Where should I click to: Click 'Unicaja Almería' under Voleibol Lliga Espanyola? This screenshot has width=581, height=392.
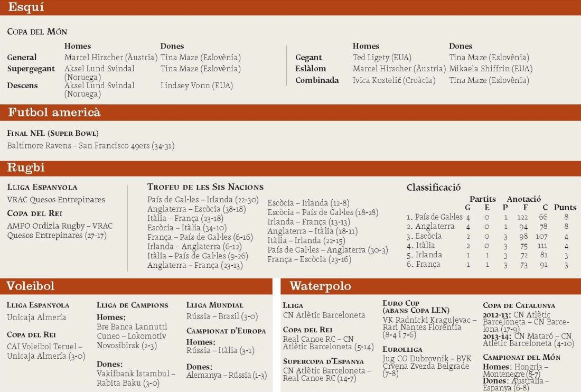tap(36, 318)
